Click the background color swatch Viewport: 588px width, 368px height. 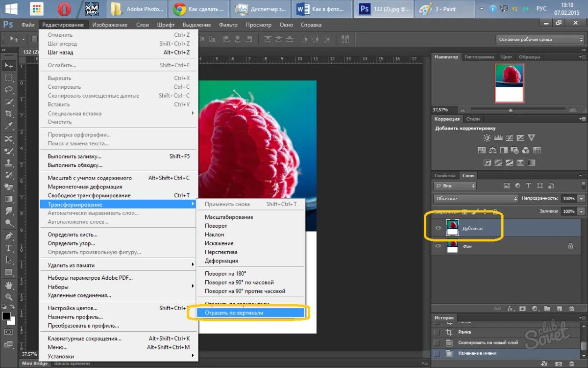[12, 321]
